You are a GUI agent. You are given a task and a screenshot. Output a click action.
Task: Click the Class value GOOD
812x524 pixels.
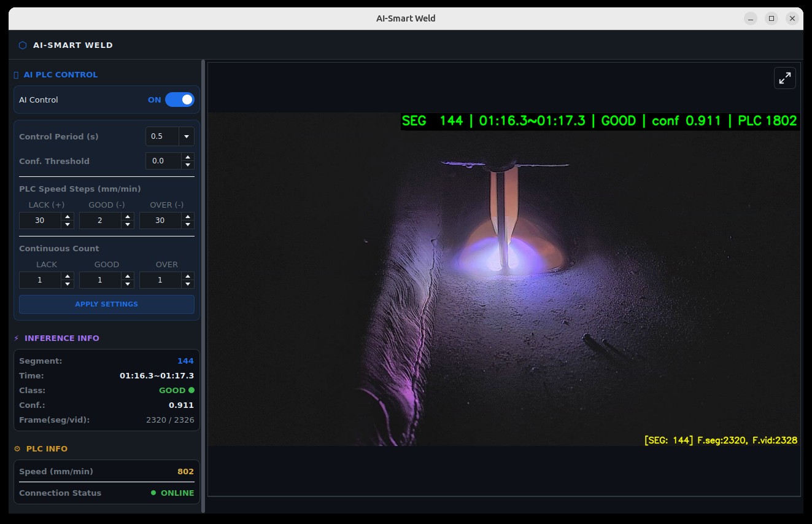coord(172,390)
